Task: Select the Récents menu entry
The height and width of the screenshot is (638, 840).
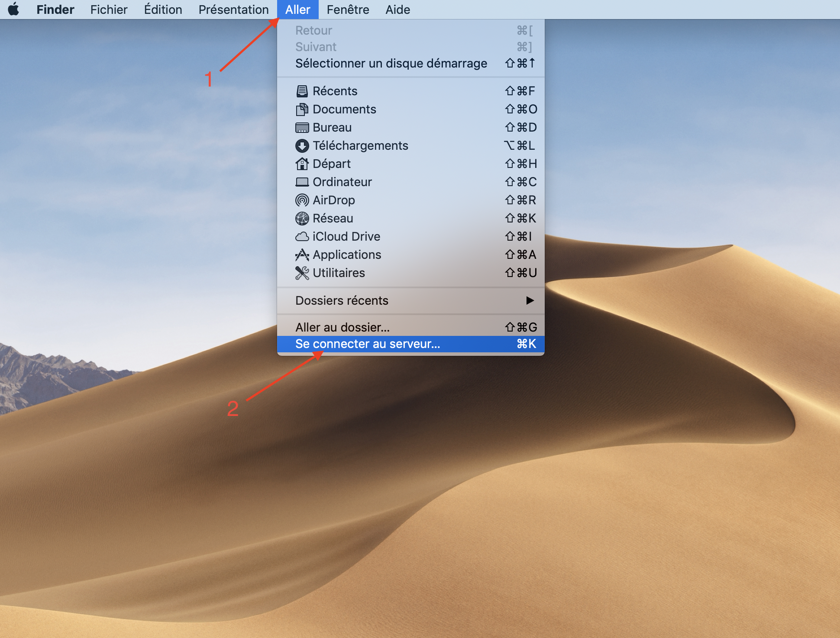Action: coord(410,91)
